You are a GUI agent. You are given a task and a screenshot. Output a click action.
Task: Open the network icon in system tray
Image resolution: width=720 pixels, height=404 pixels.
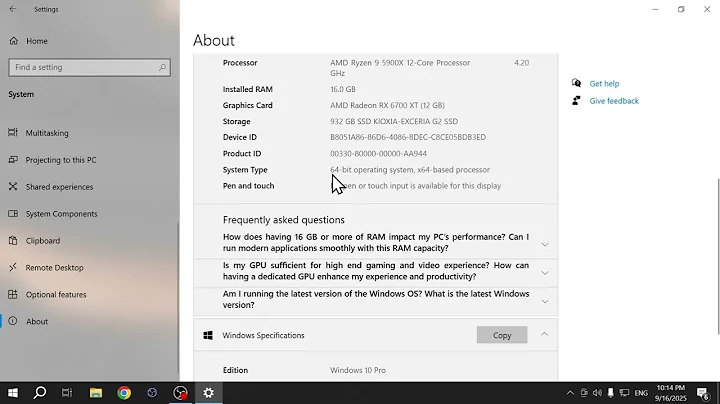tap(624, 393)
